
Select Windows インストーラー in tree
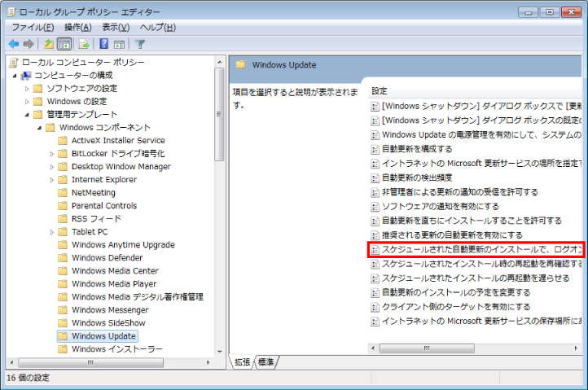117,349
